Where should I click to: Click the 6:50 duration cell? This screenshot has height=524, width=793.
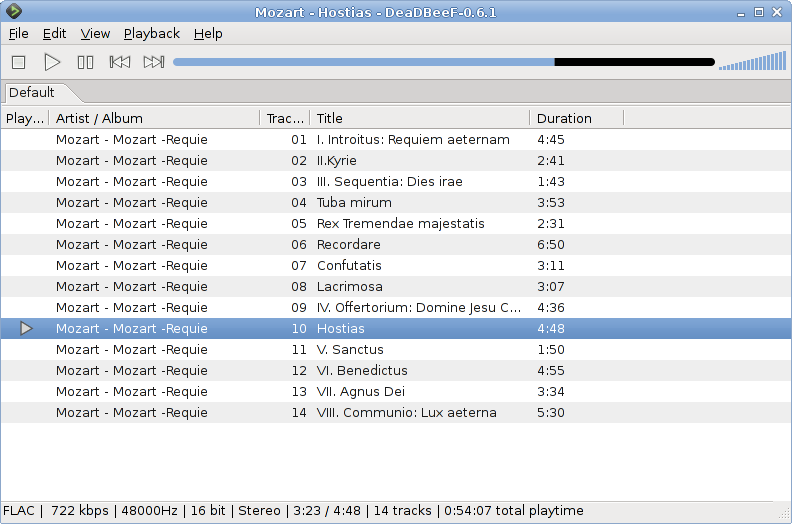[x=551, y=245]
